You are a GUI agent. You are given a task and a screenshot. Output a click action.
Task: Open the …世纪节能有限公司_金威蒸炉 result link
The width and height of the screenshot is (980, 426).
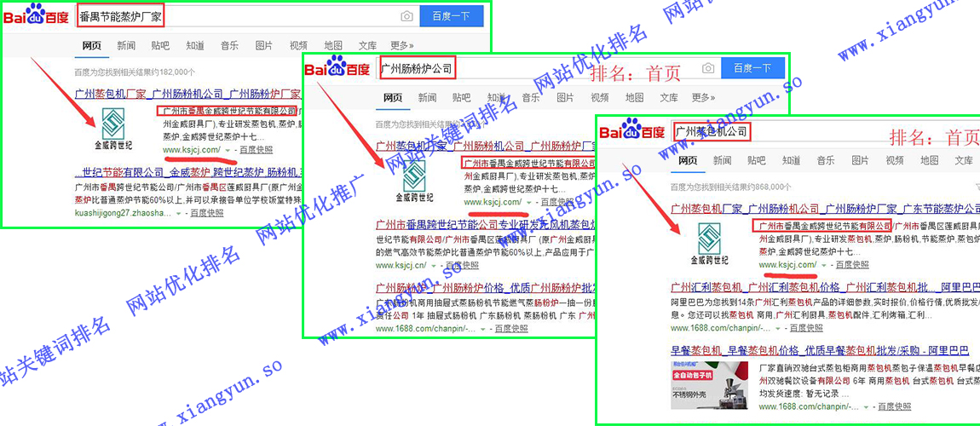[188, 172]
